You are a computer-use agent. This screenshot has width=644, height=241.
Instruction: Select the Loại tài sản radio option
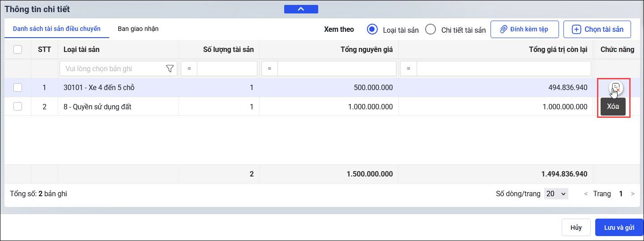pyautogui.click(x=372, y=30)
